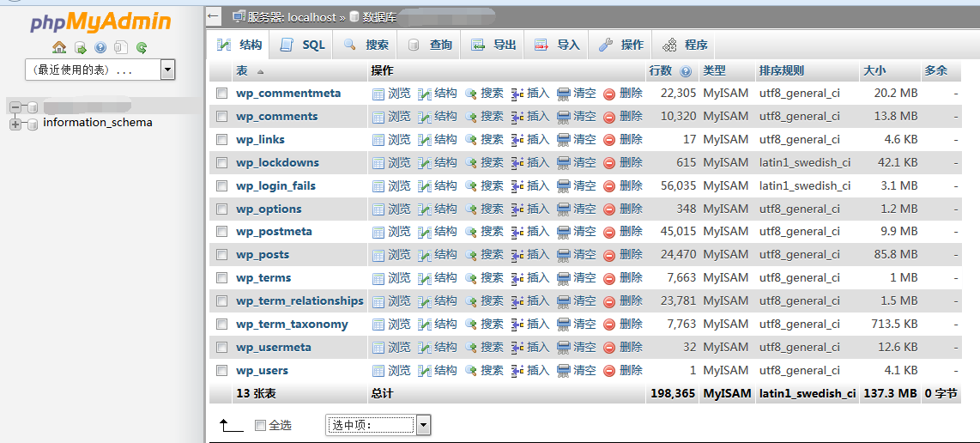Click the 56,035 row count cell

[x=678, y=185]
